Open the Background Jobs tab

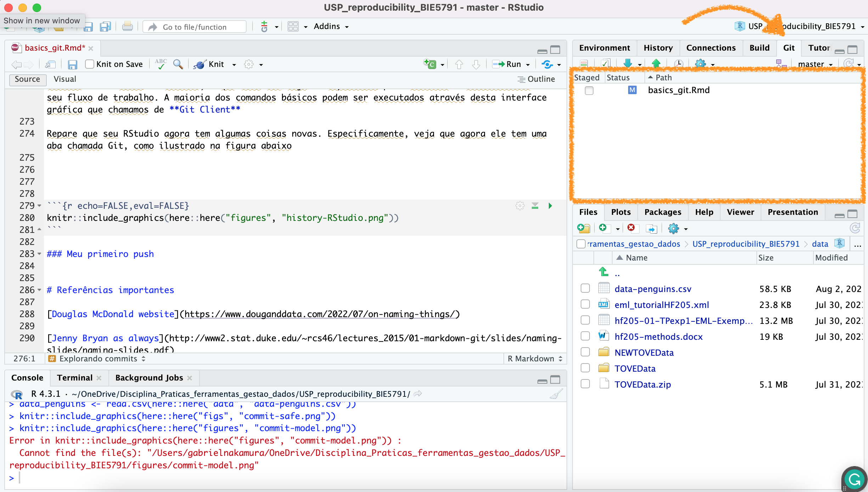[x=149, y=378]
